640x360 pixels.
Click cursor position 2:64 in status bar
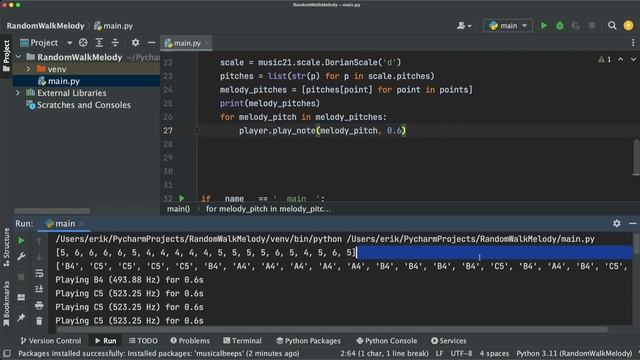tap(384, 353)
